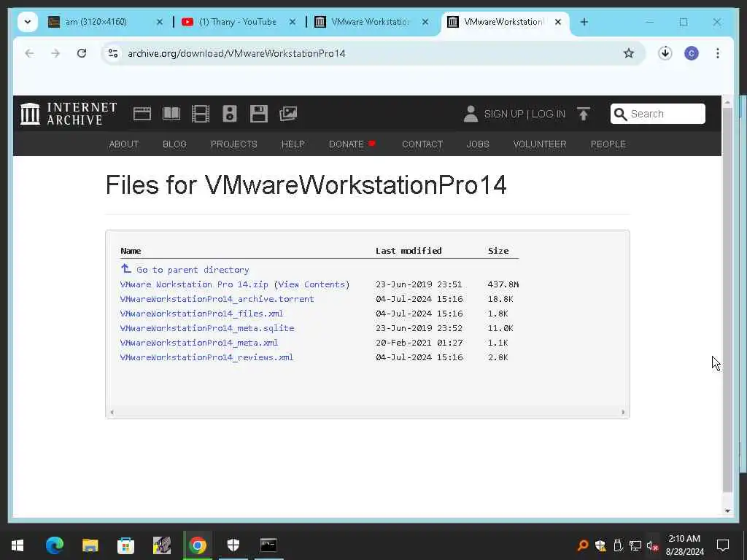
Task: Open the PEOPLE menu item
Action: 608,144
